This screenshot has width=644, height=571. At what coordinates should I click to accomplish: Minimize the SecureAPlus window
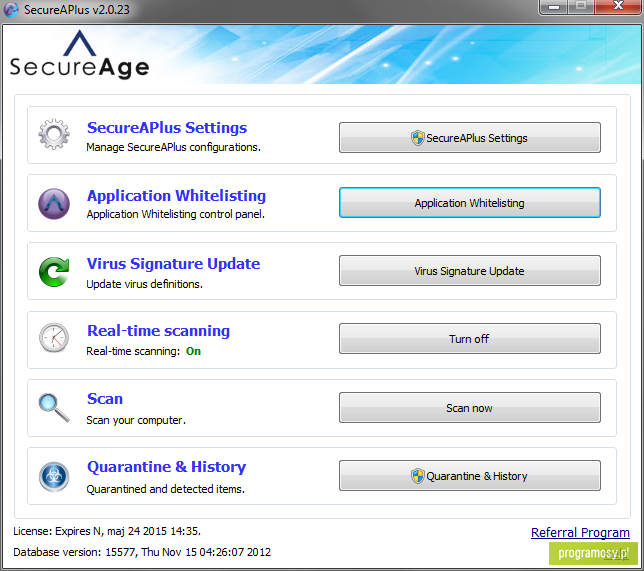[554, 7]
